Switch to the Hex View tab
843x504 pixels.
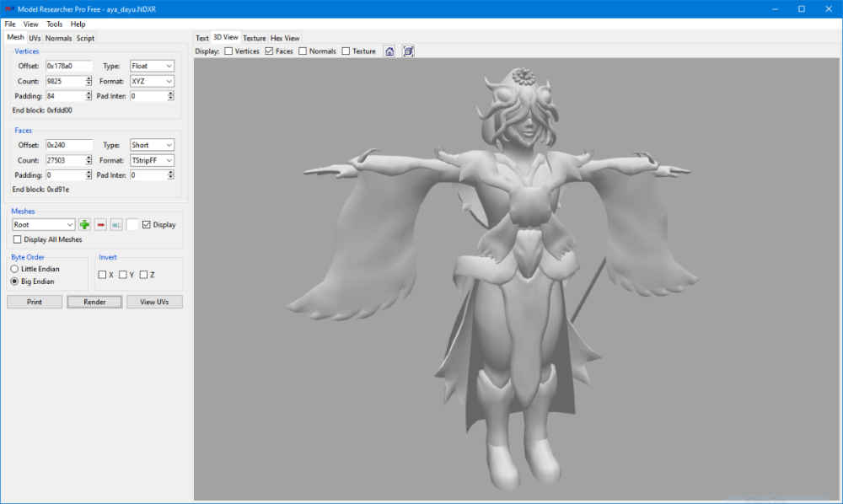284,38
